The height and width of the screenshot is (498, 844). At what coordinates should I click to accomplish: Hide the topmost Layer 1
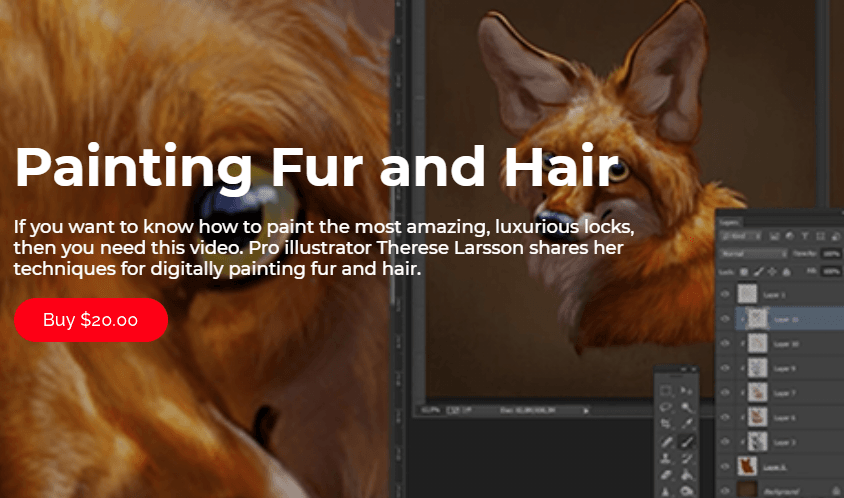tap(725, 294)
